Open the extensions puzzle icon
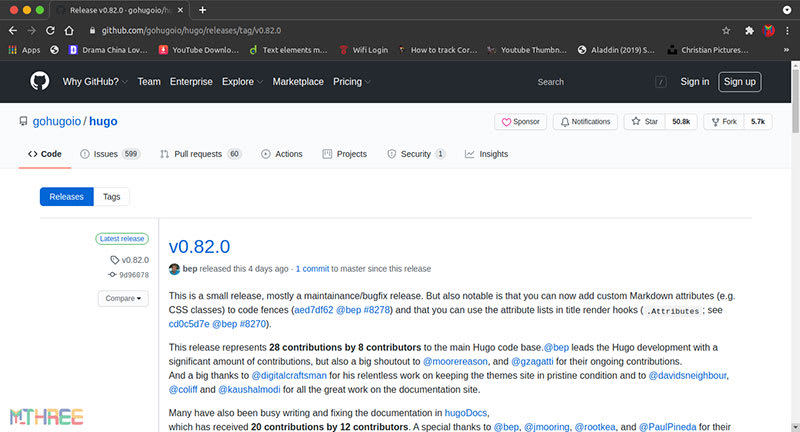This screenshot has height=432, width=800. pos(749,31)
